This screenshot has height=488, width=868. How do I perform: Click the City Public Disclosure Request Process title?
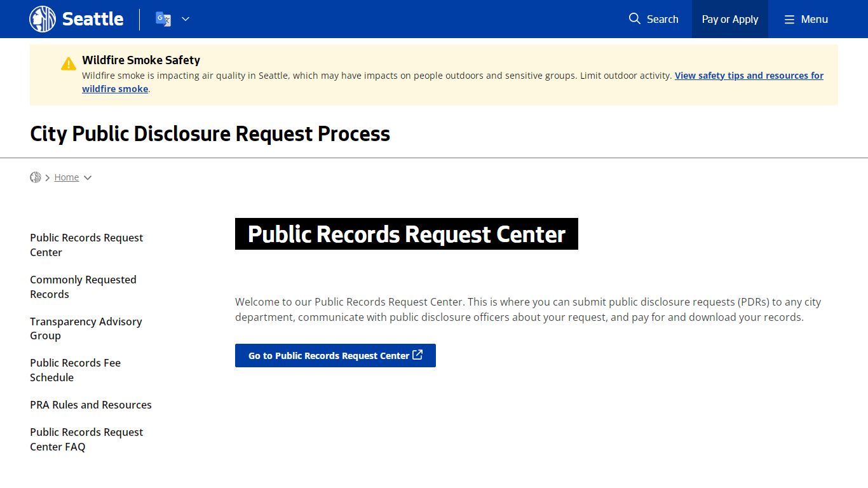pyautogui.click(x=210, y=133)
